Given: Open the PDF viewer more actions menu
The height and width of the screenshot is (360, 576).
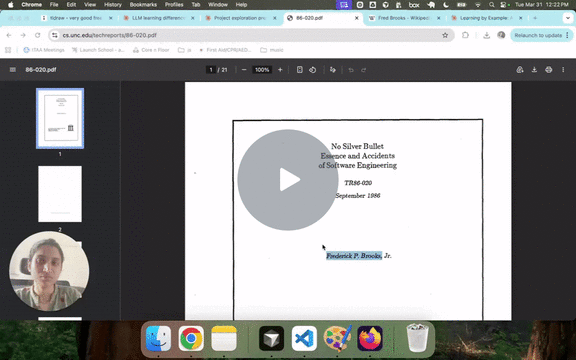Looking at the screenshot, I should point(563,70).
